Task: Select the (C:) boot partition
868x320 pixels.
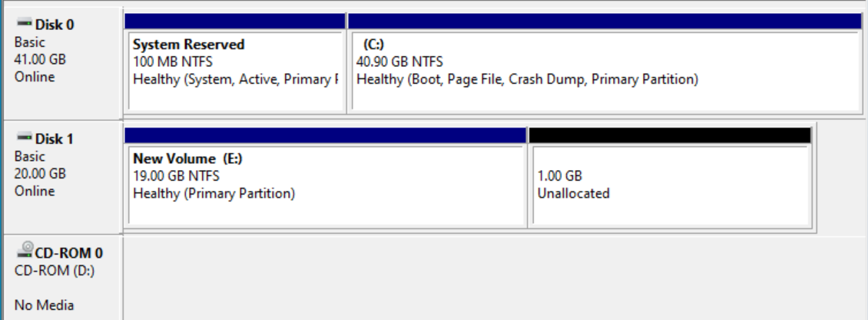Action: point(605,71)
